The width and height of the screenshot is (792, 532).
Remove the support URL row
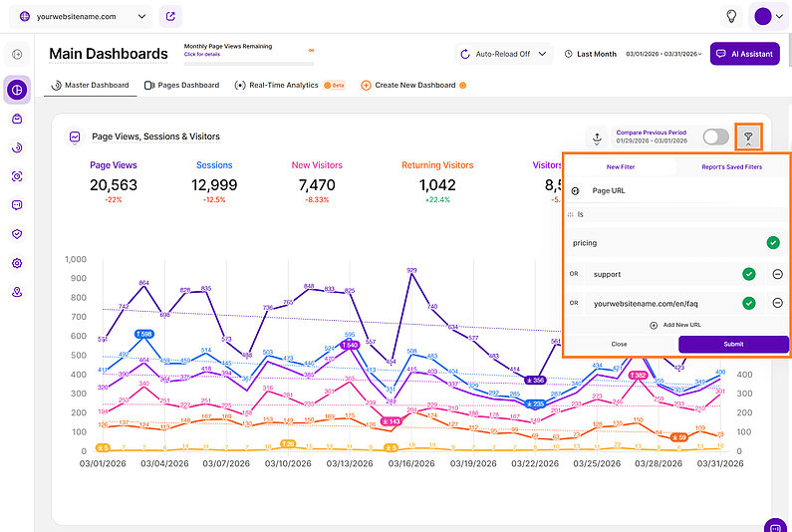(x=777, y=274)
